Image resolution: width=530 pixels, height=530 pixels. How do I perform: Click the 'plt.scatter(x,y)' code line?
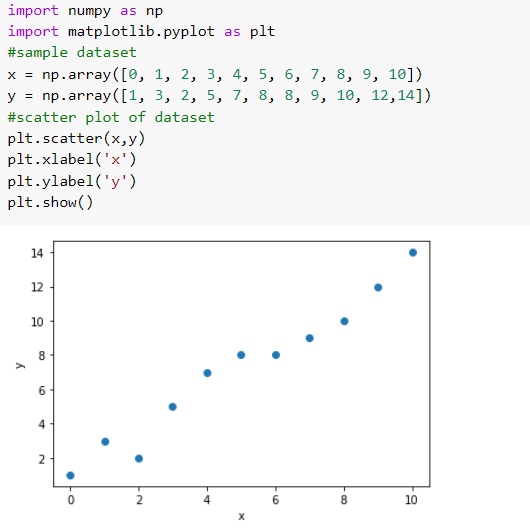pos(76,139)
